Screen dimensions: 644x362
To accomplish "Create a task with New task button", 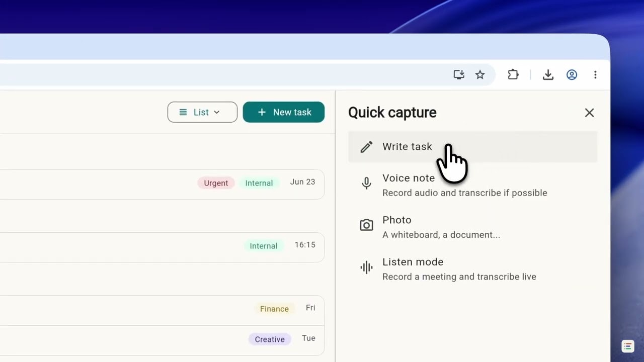I will pos(284,112).
